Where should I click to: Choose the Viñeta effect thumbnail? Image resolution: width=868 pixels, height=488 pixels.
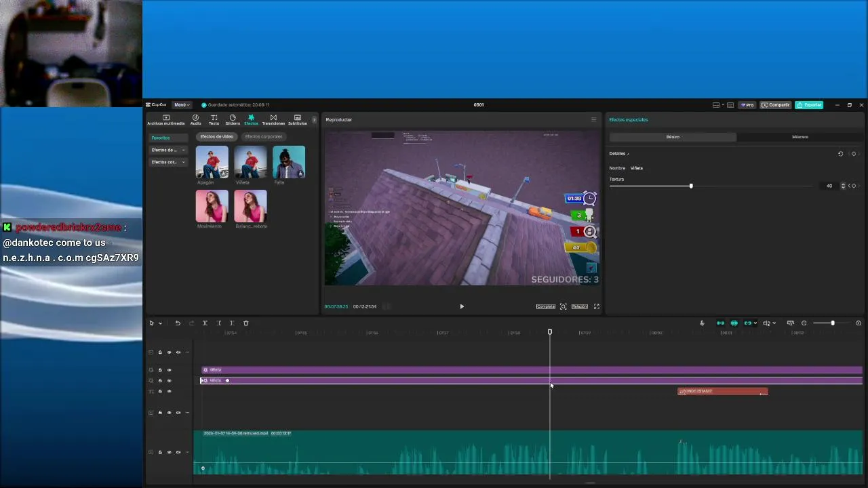click(x=250, y=162)
